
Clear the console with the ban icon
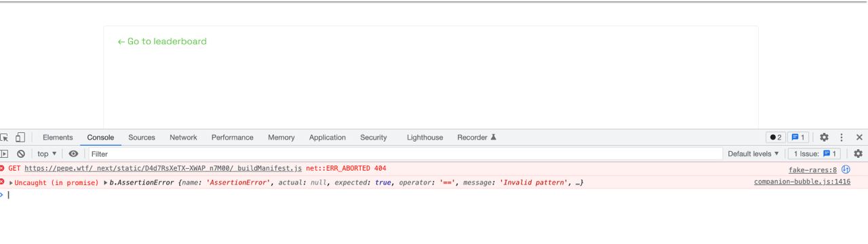21,154
